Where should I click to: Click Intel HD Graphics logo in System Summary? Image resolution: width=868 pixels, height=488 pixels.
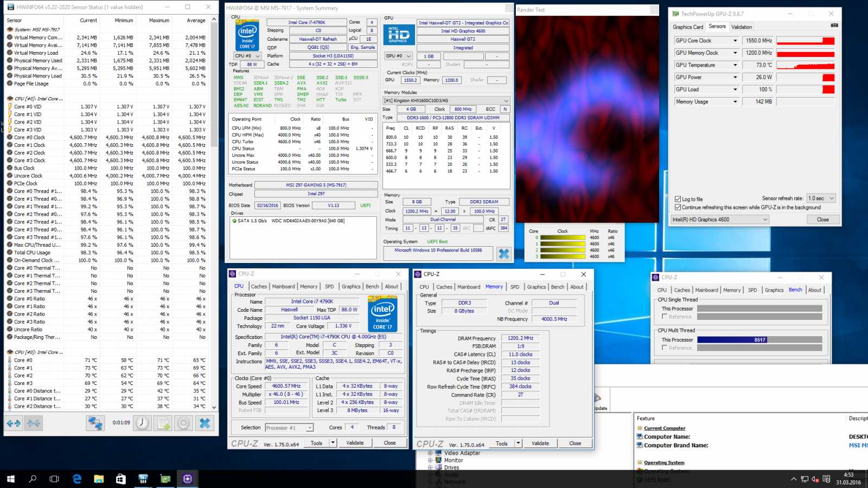pyautogui.click(x=398, y=35)
